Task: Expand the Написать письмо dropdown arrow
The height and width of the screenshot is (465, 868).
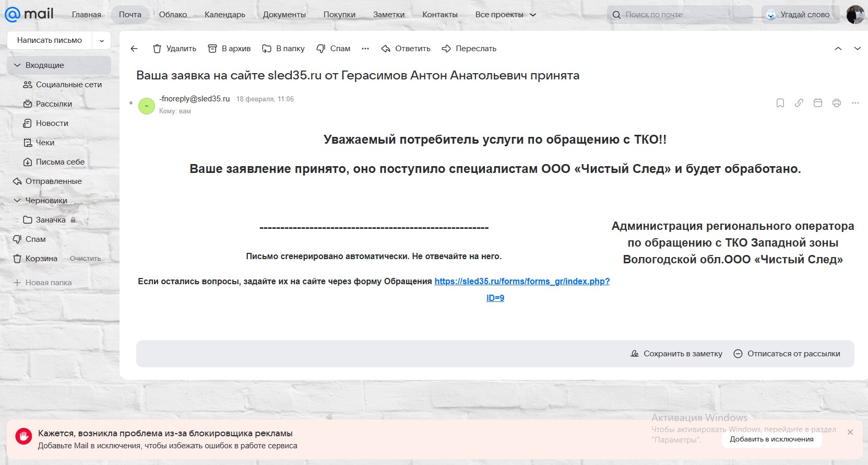Action: pyautogui.click(x=102, y=40)
